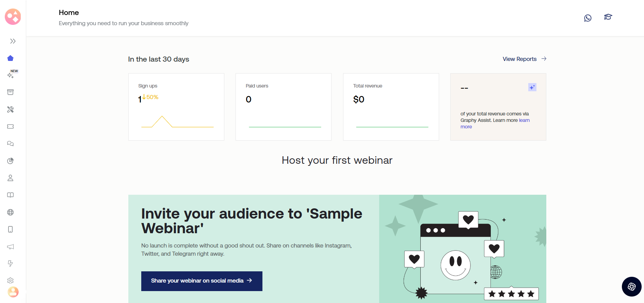Open the mobile phone icon in sidebar
The width and height of the screenshot is (644, 303).
point(11,229)
